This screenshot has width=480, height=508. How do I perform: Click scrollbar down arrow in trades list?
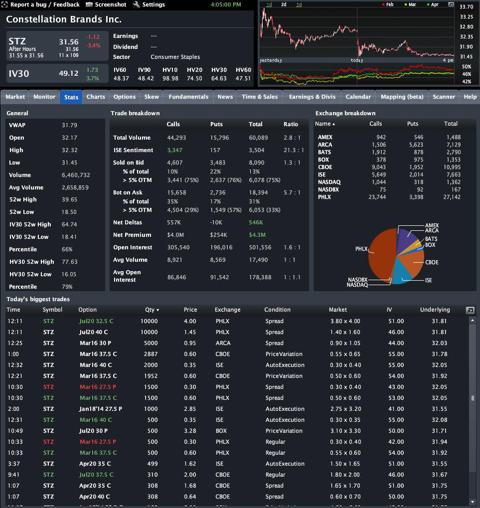[x=472, y=501]
